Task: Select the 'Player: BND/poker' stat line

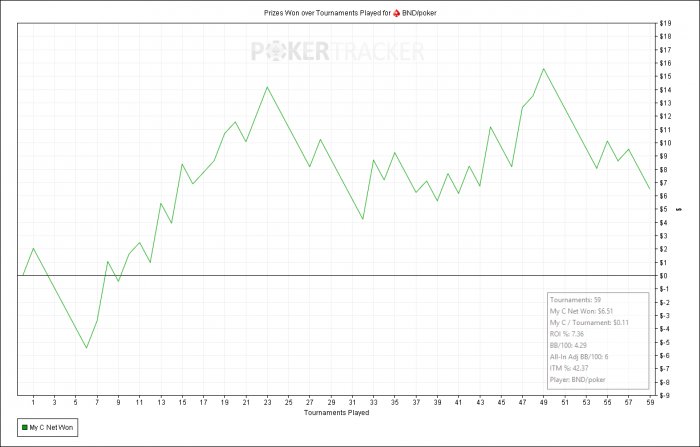Action: [578, 380]
